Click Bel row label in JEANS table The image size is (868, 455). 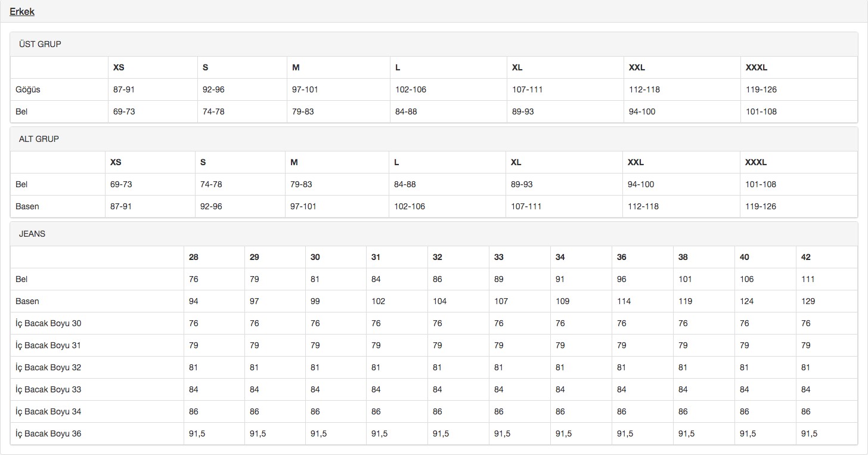21,279
